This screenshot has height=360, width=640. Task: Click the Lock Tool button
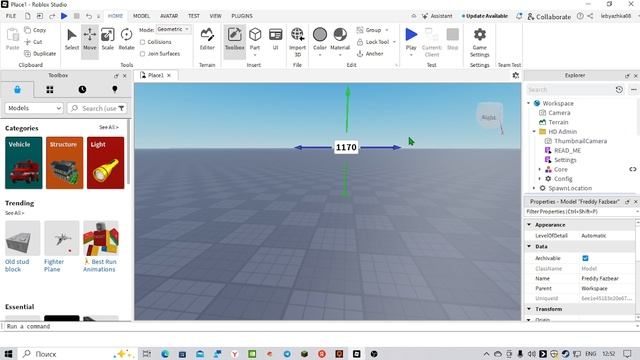tap(373, 42)
